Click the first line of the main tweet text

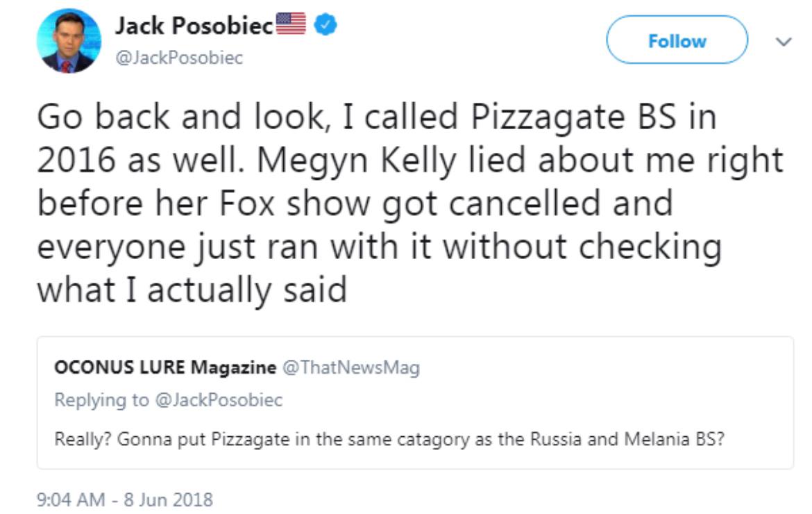(375, 117)
